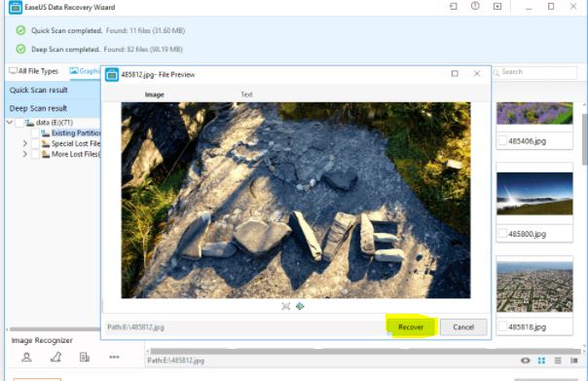
Task: Click the EaseUS app logo icon
Action: click(16, 7)
